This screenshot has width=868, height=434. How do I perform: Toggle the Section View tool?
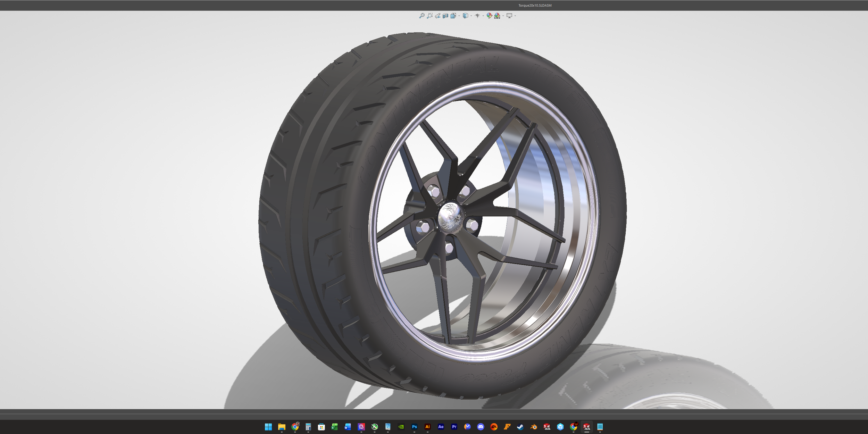445,16
